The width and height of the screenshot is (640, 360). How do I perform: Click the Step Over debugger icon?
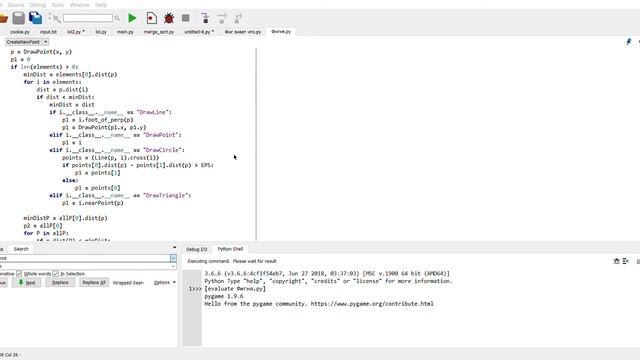[222, 18]
